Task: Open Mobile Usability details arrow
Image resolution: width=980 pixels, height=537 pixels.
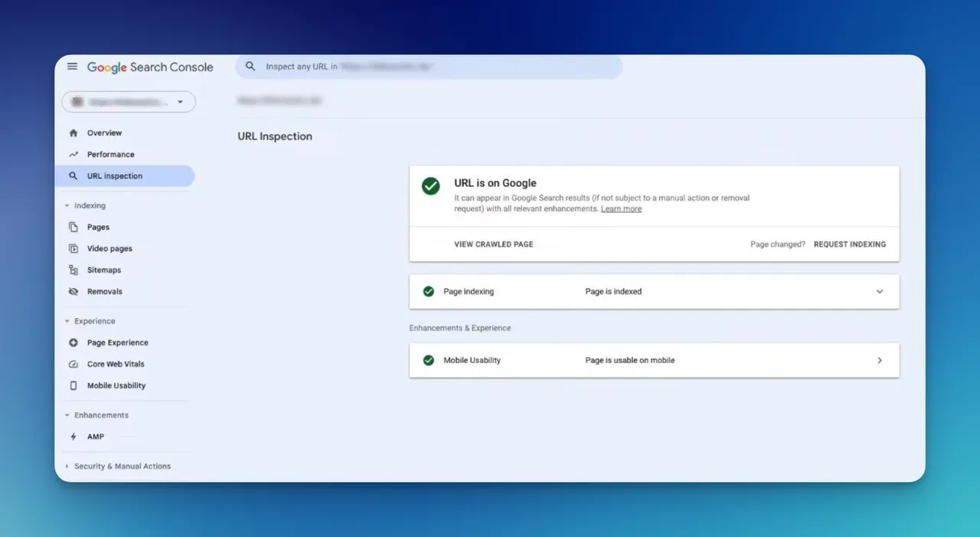Action: 880,360
